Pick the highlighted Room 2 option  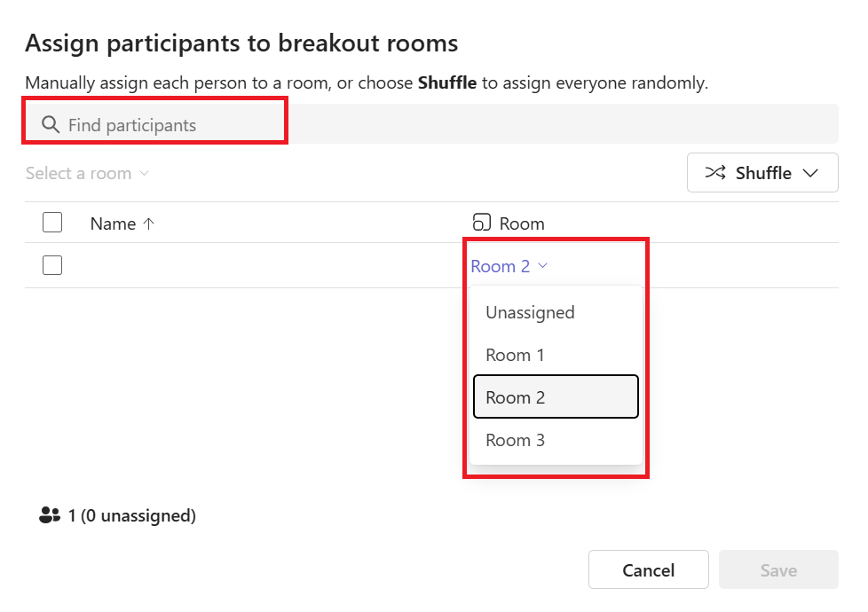[556, 396]
